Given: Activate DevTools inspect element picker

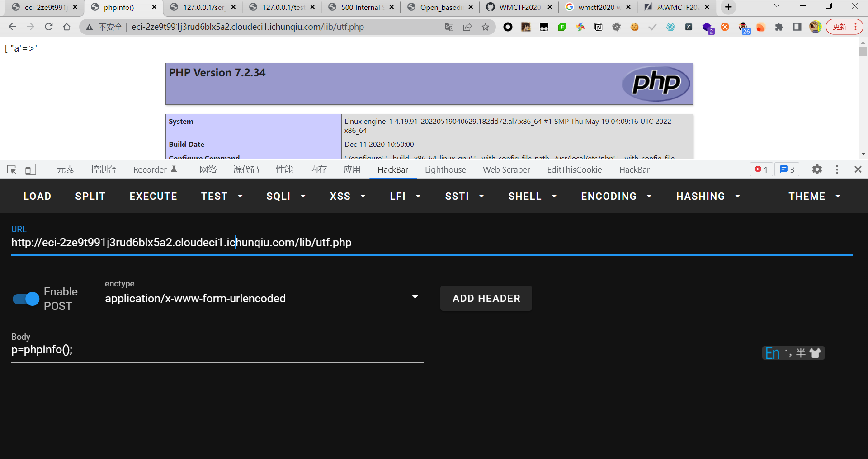Looking at the screenshot, I should coord(12,169).
